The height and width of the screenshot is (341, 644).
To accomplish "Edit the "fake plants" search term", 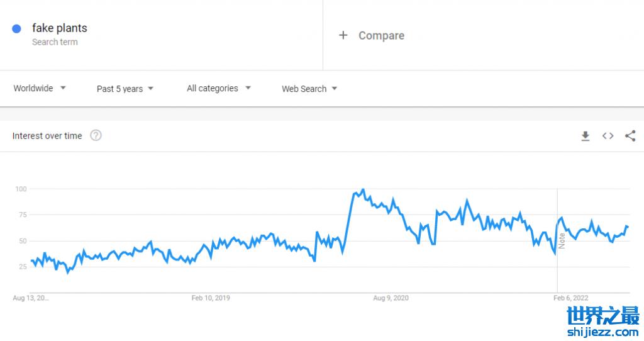I will 60,28.
